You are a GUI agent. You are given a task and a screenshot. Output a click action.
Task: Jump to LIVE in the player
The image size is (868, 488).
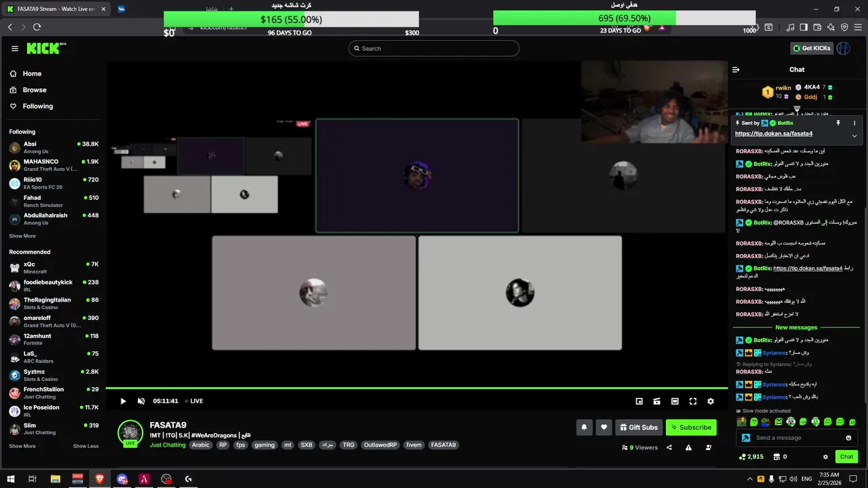(x=193, y=401)
